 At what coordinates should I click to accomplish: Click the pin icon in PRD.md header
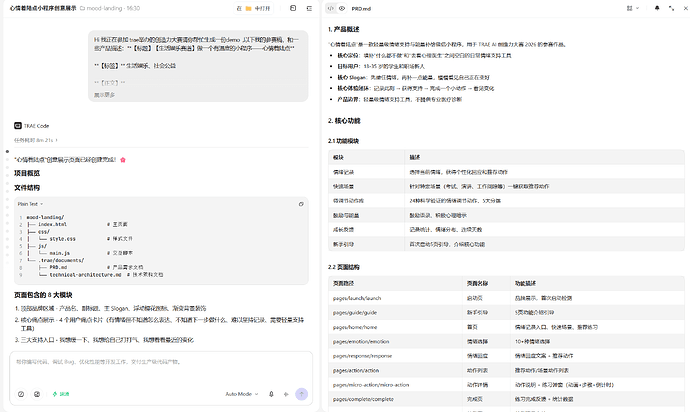657,8
